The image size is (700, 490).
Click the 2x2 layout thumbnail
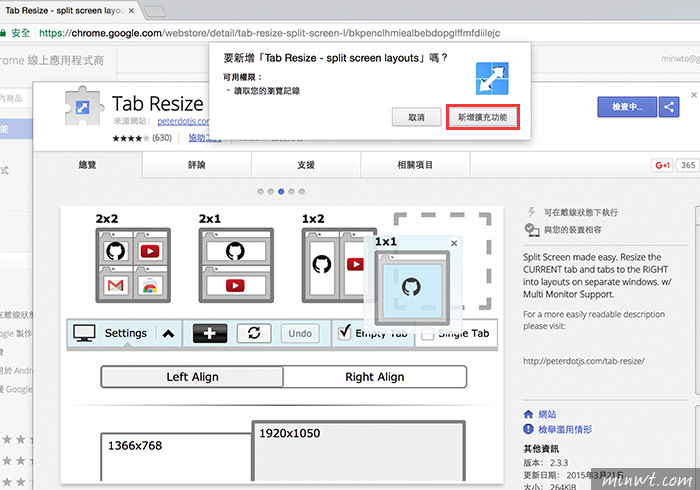pos(133,265)
